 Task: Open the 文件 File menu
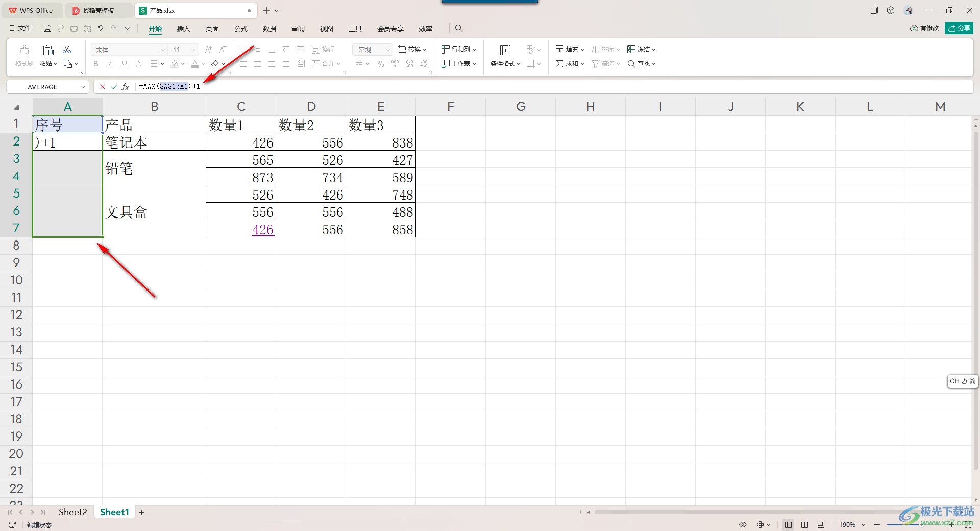pyautogui.click(x=20, y=28)
